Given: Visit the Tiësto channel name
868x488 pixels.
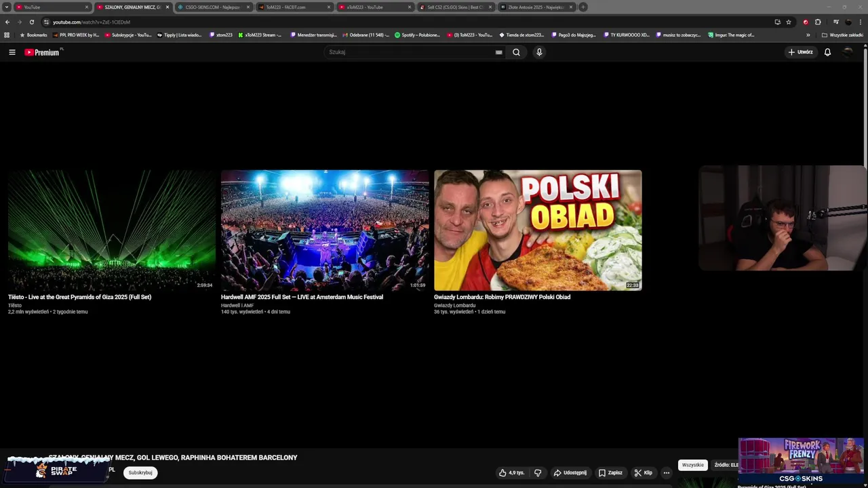Looking at the screenshot, I should coord(15,306).
